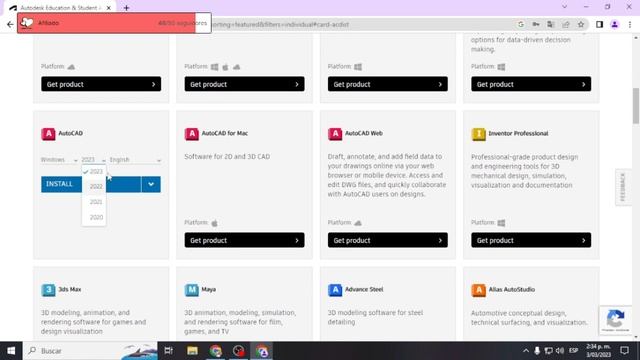Click the reCAPTCHA badge
Screen dimensions: 640x360
coord(615,320)
